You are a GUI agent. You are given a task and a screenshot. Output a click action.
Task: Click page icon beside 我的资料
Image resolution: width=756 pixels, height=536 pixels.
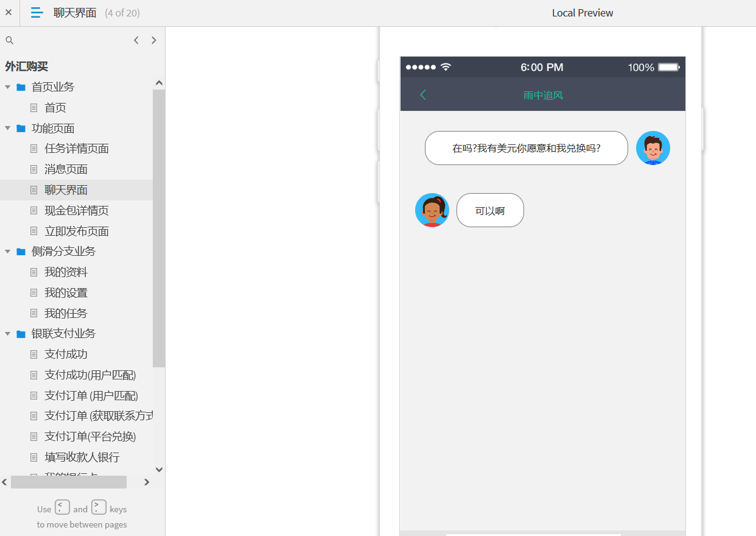pyautogui.click(x=34, y=272)
